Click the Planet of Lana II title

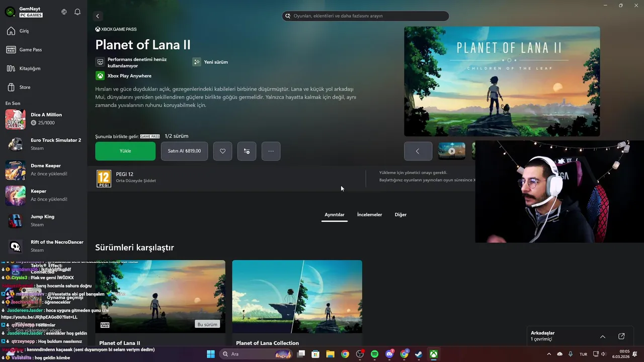click(143, 45)
